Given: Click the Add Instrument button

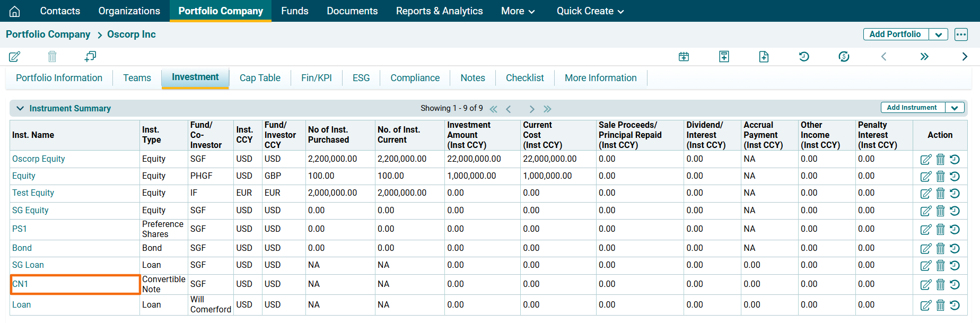Looking at the screenshot, I should tap(912, 108).
